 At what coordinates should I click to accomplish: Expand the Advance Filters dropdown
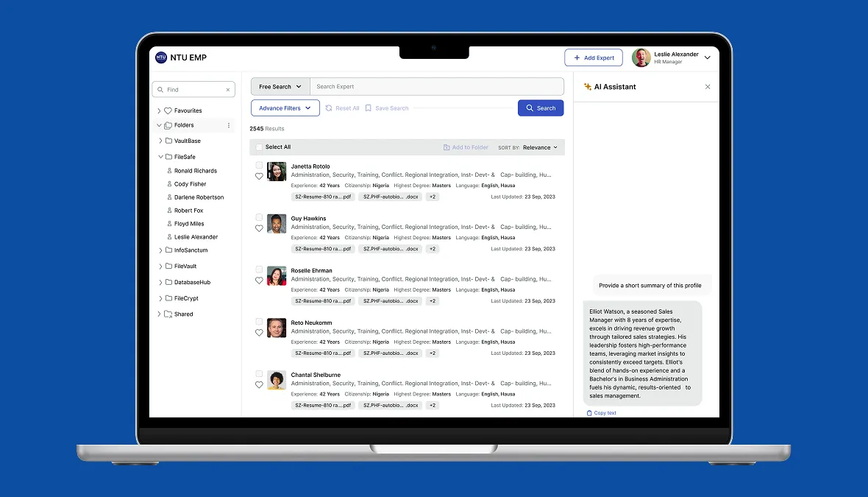[285, 108]
